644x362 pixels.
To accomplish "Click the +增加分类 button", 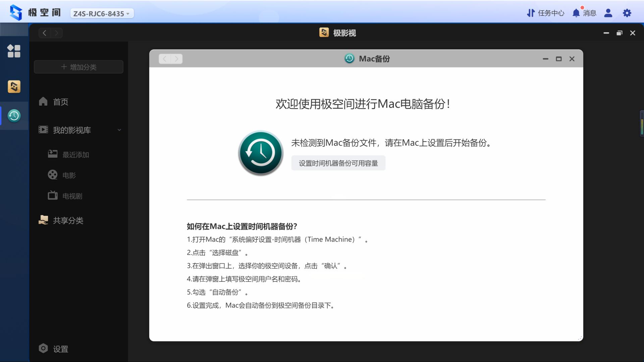I will click(x=78, y=67).
